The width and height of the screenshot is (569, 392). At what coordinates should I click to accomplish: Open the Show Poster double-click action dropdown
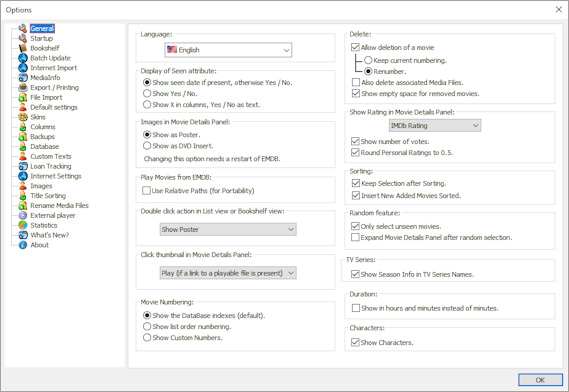click(x=228, y=229)
